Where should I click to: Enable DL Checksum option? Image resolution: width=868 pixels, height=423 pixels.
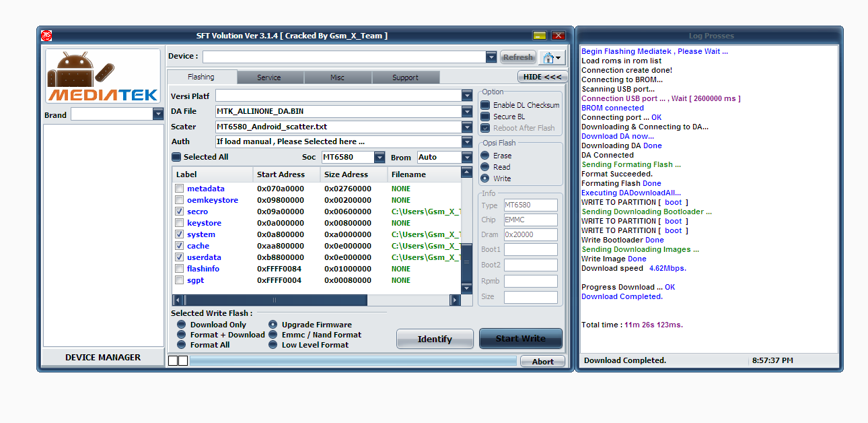click(x=485, y=105)
